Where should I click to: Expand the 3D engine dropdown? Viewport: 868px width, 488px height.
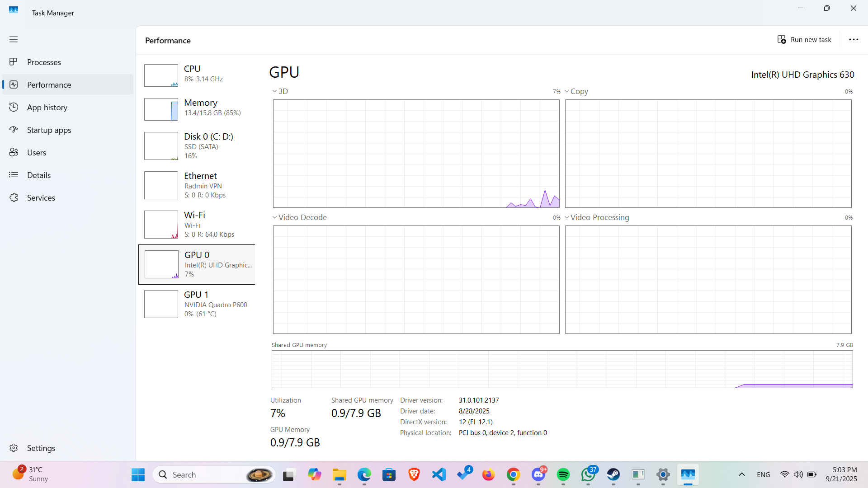(280, 91)
